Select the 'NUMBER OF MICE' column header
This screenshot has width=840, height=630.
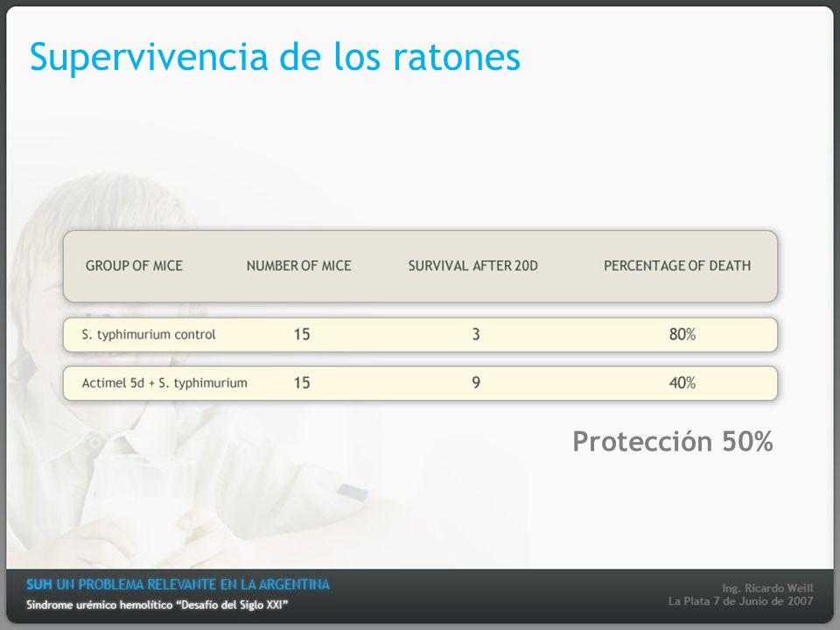pos(299,266)
